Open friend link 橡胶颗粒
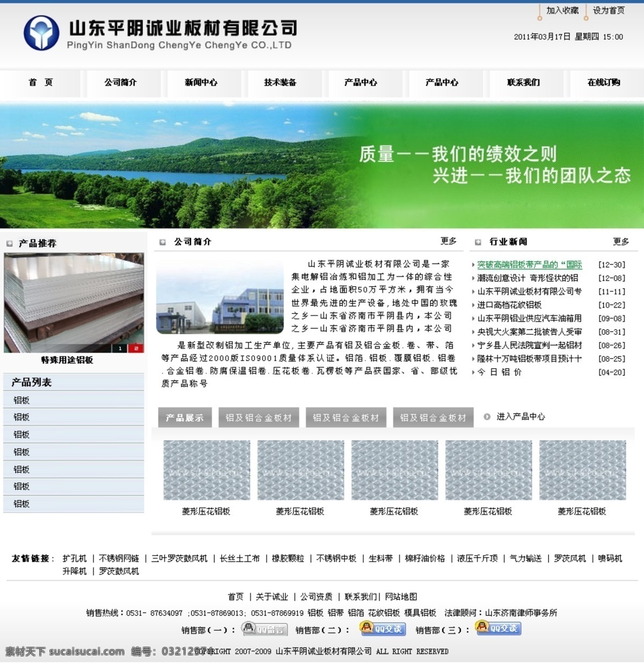The width and height of the screenshot is (644, 664). coord(288,558)
